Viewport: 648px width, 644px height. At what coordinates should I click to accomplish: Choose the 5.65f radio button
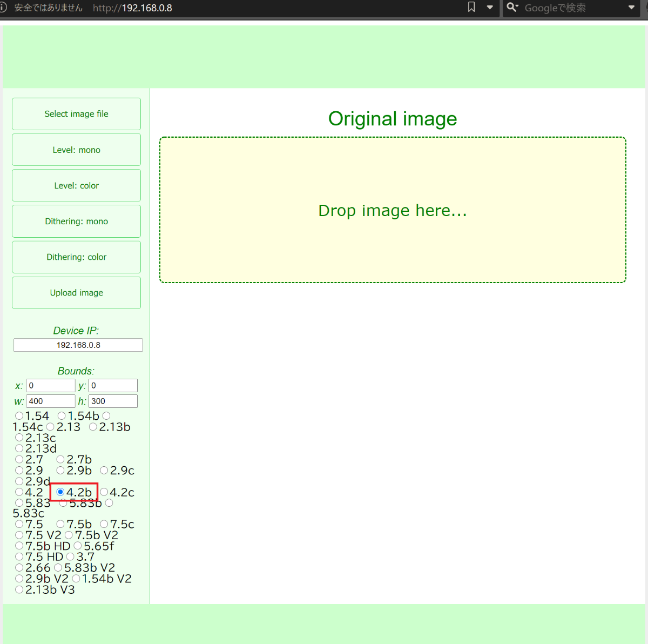pos(78,546)
